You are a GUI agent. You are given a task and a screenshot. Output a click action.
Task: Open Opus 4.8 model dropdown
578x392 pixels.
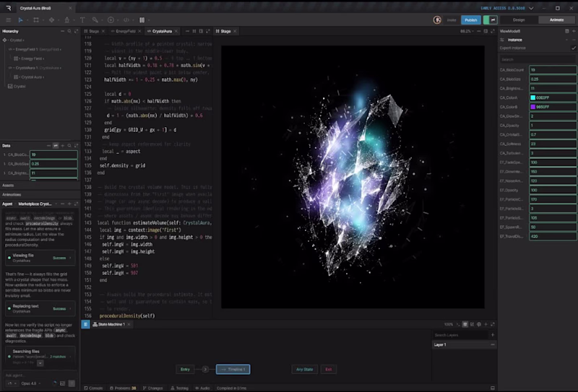[x=30, y=383]
